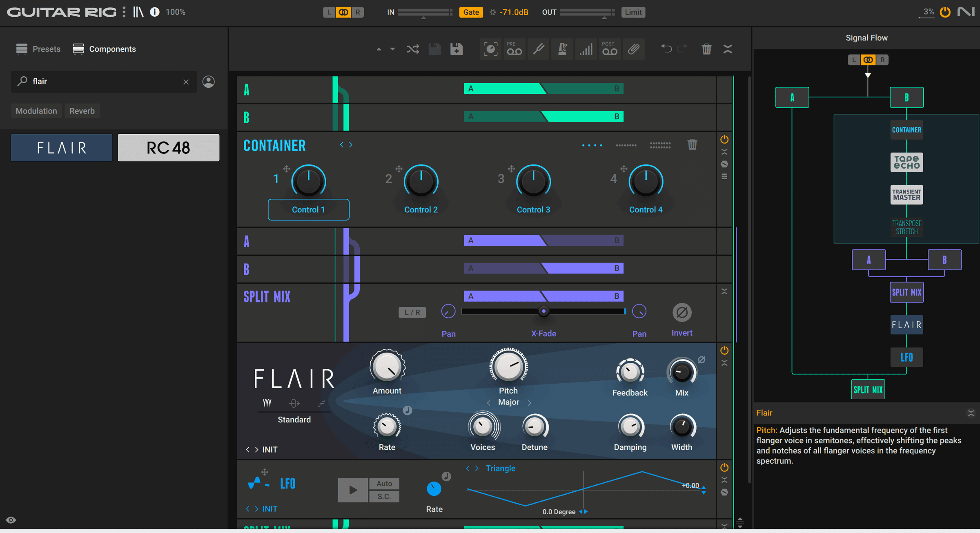This screenshot has height=533, width=980.
Task: Toggle main Guitar Rig power button
Action: 945,12
